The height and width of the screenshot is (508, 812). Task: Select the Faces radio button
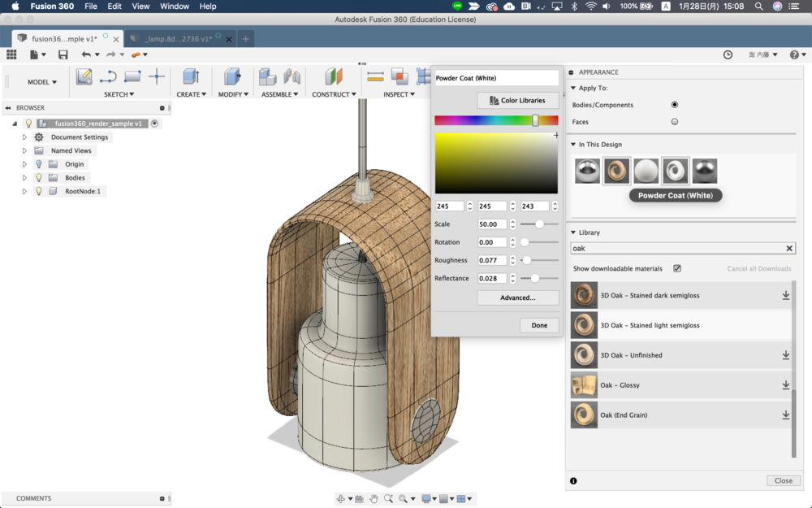(x=674, y=122)
